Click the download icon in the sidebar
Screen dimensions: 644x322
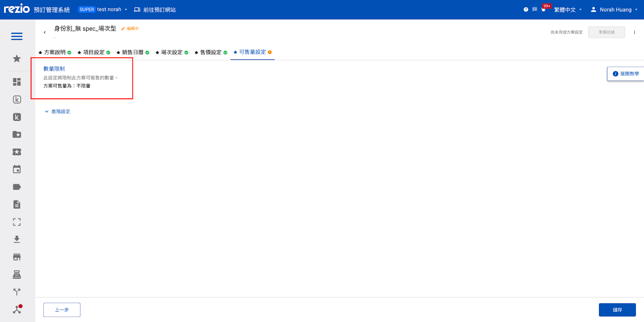tap(17, 239)
